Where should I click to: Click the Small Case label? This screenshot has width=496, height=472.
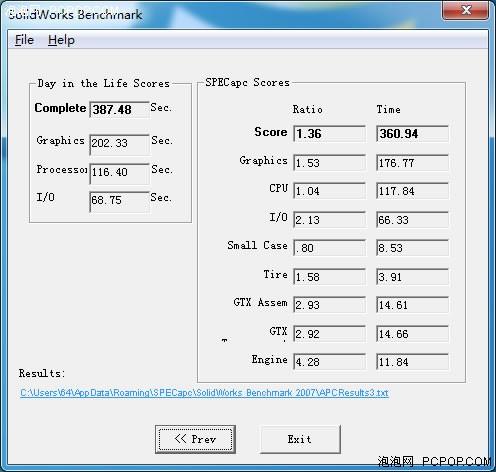[257, 245]
